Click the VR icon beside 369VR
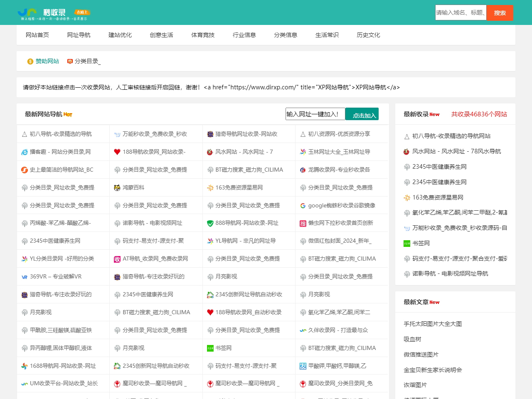 25,277
